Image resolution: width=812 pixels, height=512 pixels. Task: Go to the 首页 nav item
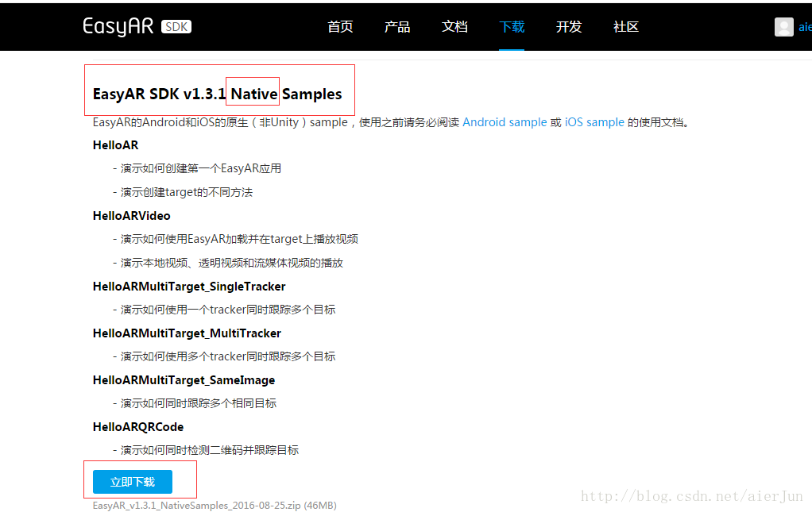click(340, 27)
